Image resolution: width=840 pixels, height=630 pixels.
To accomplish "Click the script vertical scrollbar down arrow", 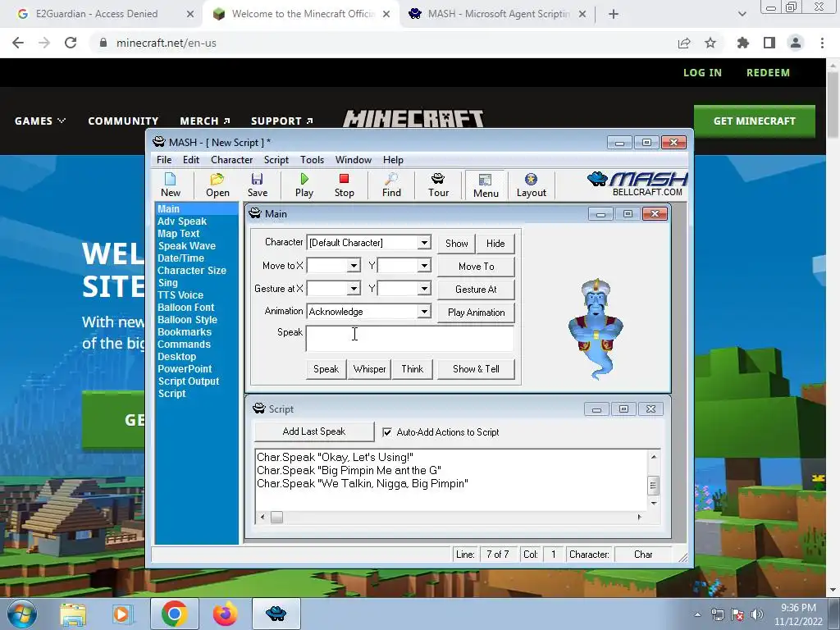I will coord(654,504).
